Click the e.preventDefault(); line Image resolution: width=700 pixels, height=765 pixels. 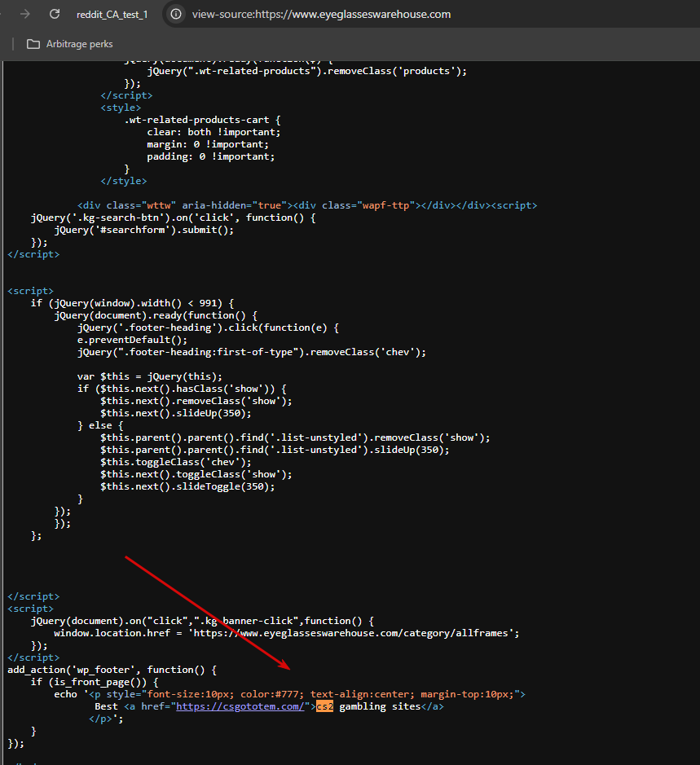132,340
